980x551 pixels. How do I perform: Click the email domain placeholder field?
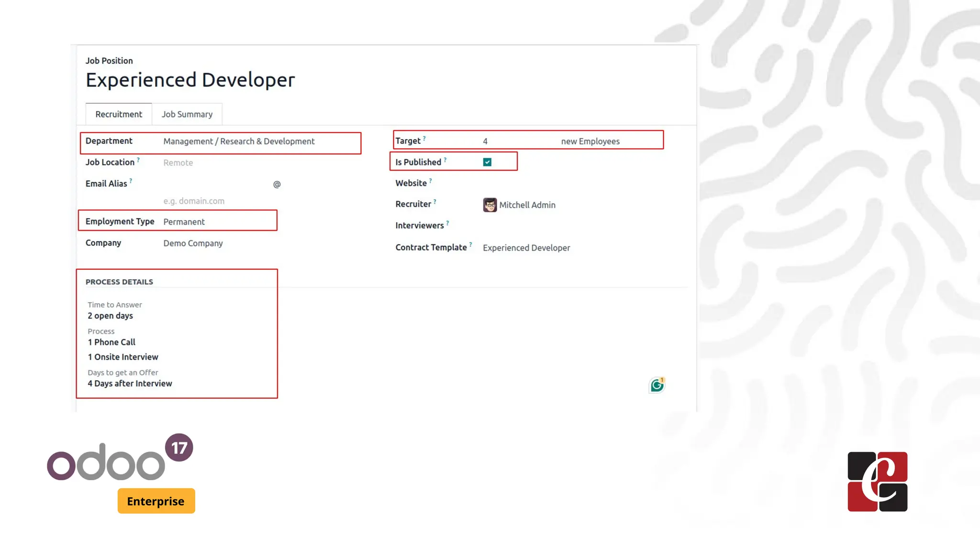[x=194, y=201]
